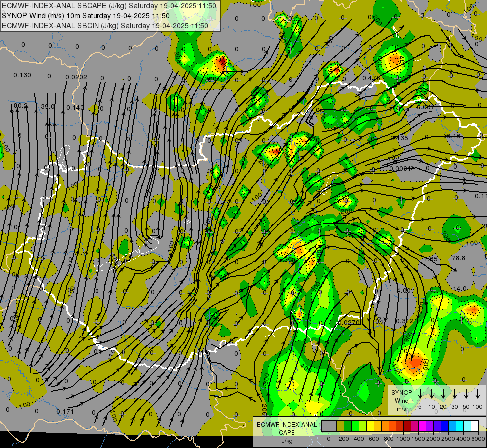Click the CIN value 0.0202 on the map
The image size is (487, 448).
76,77
